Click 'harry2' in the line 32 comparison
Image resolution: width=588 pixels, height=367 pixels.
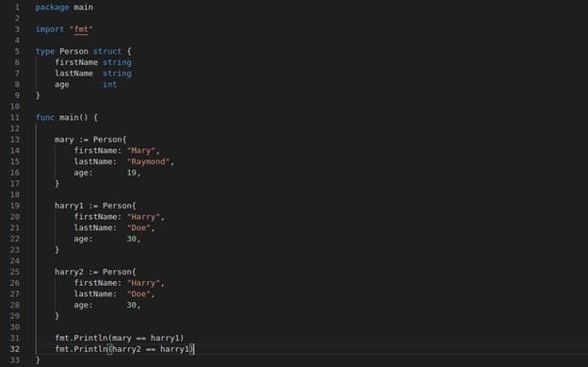tap(127, 349)
